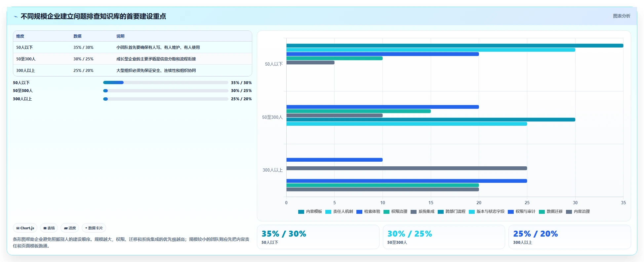Viewport: 644px width, 262px height.
Task: Select the 表格 chip
Action: (49, 228)
